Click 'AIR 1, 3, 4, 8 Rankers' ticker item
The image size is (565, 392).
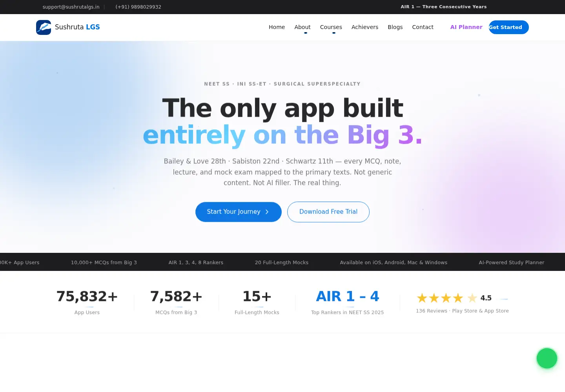tap(196, 263)
